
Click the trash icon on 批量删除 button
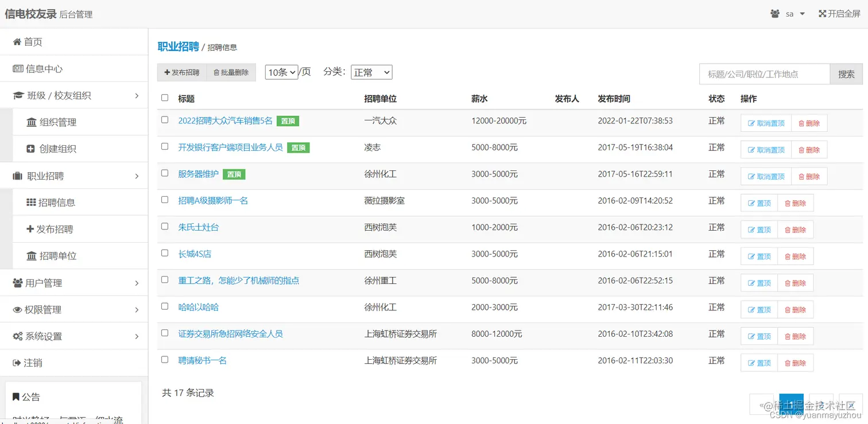click(x=216, y=72)
